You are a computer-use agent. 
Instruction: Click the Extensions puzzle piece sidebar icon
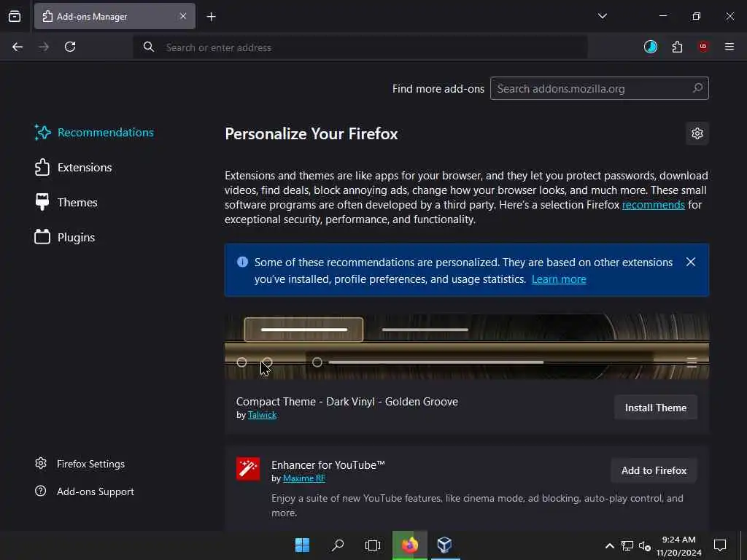[x=42, y=168]
